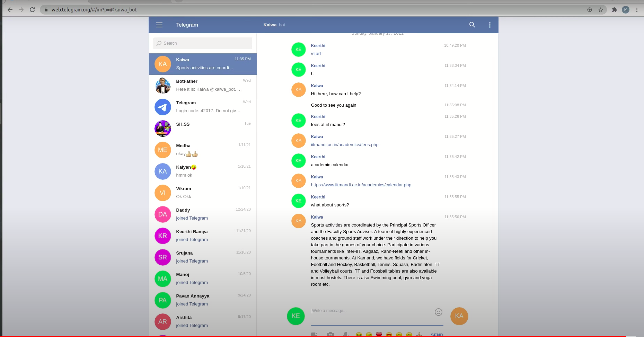Screen dimensions: 644x337
Task: Open the academics/calendar.php link
Action: [x=361, y=185]
